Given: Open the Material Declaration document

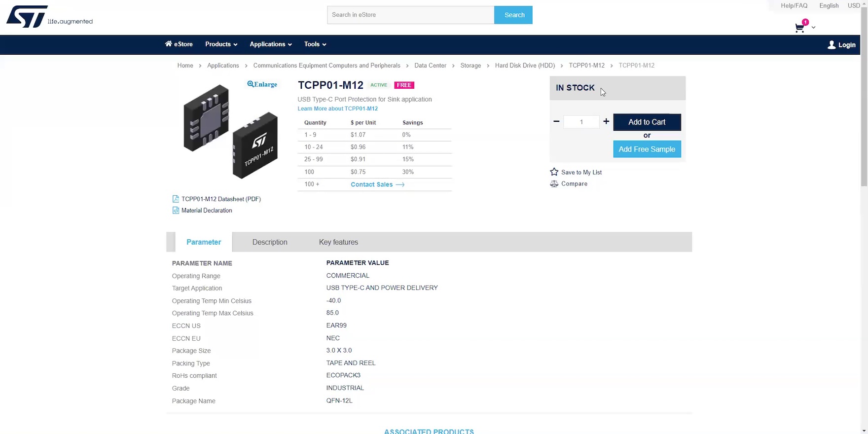Looking at the screenshot, I should (206, 211).
